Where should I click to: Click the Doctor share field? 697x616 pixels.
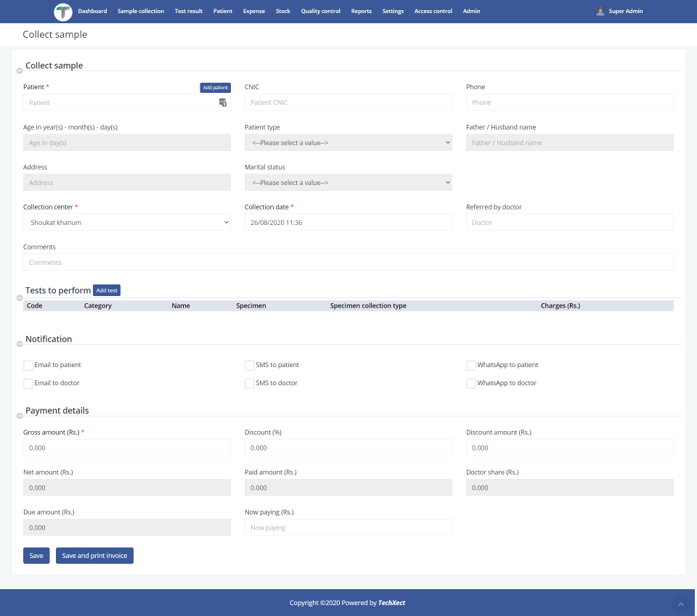point(569,488)
